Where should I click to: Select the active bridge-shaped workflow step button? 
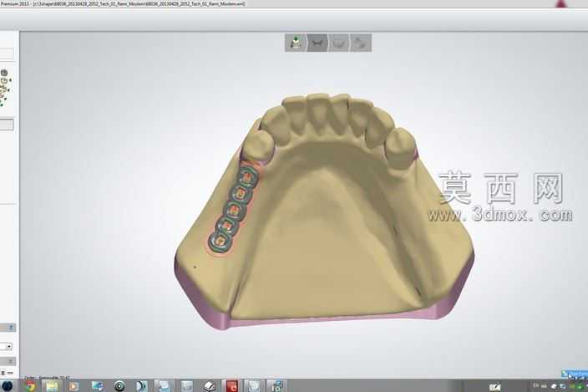[x=317, y=43]
